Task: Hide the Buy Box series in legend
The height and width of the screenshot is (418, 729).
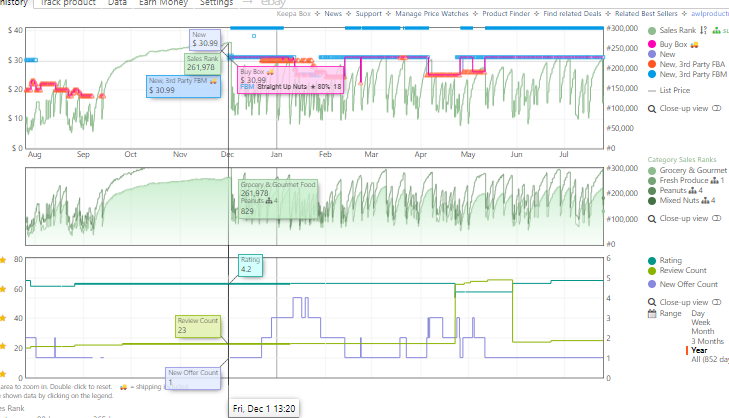Action: coord(673,44)
